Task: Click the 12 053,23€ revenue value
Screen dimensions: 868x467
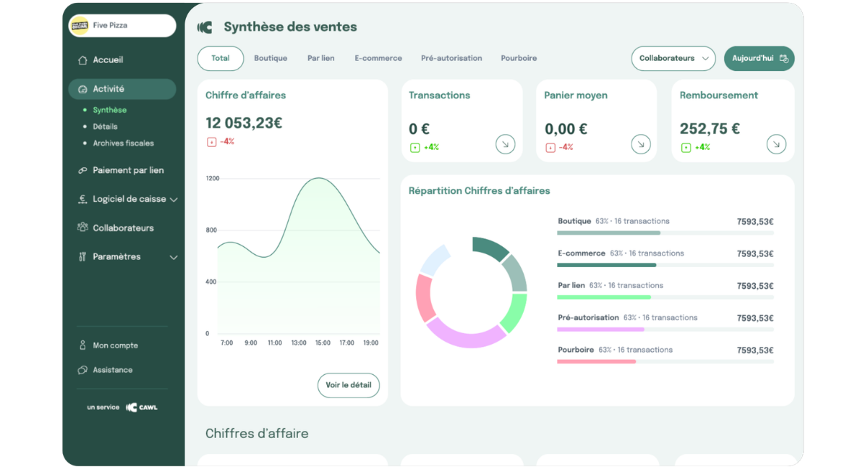Action: tap(244, 123)
